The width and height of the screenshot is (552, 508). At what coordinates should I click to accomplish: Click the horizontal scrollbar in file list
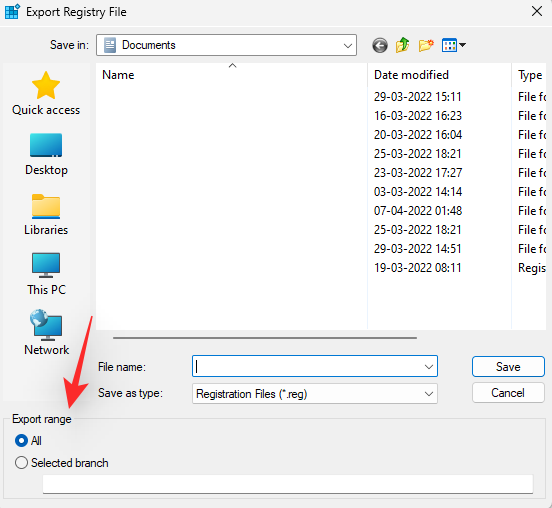tap(265, 338)
